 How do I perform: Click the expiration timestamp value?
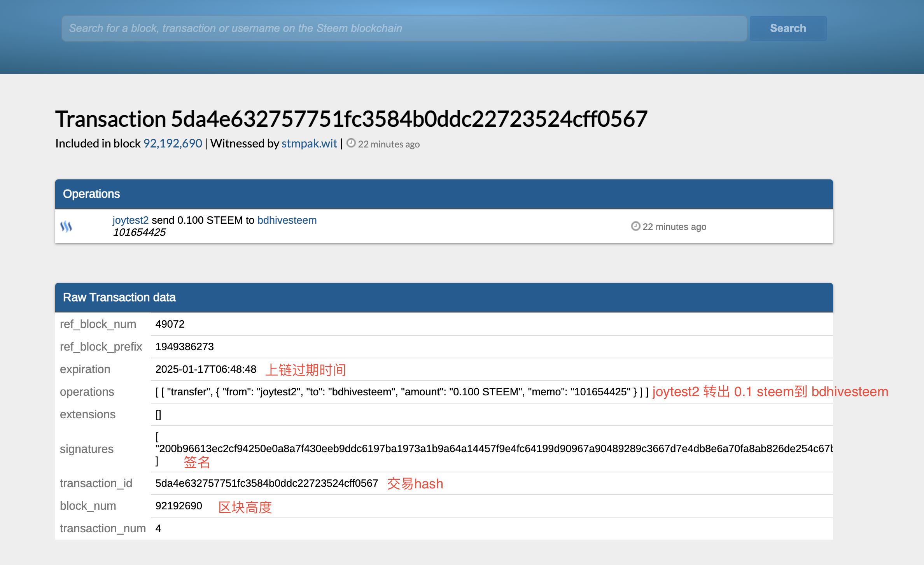[x=206, y=369]
